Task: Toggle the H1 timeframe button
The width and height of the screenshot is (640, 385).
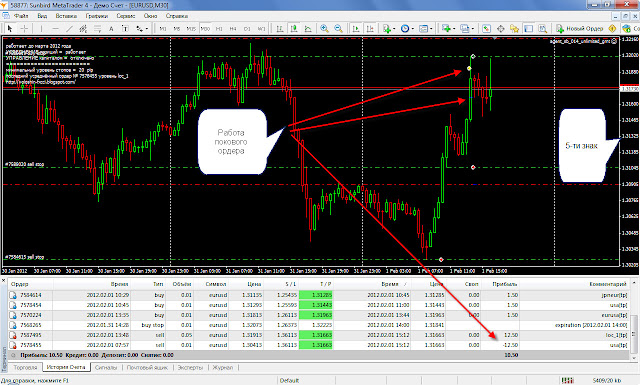Action: pos(219,29)
